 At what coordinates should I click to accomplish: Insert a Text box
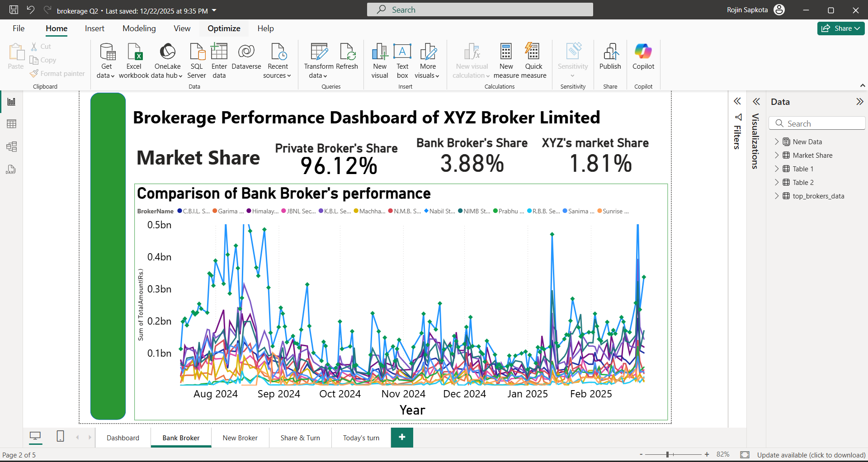tap(402, 59)
